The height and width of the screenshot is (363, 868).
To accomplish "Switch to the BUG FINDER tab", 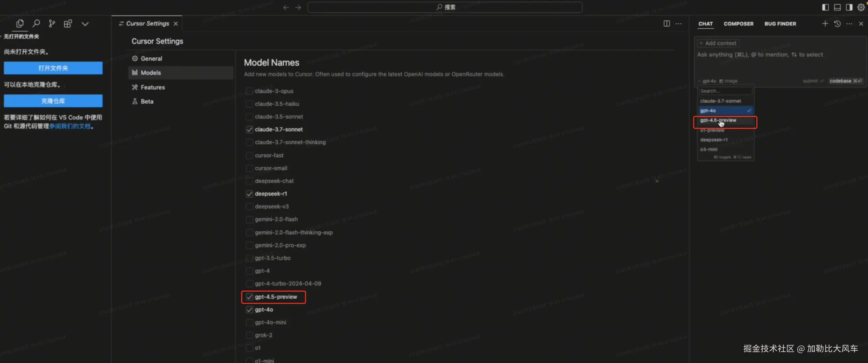I will tap(780, 24).
